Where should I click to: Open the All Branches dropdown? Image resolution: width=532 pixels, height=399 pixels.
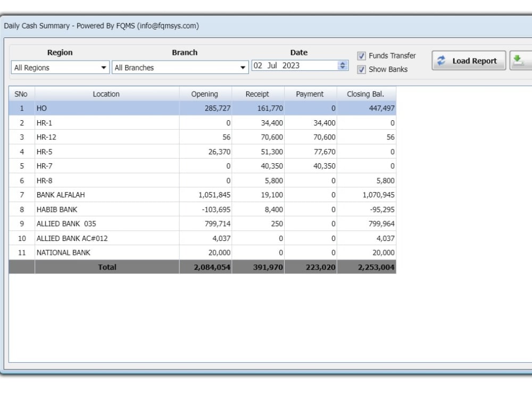point(180,68)
